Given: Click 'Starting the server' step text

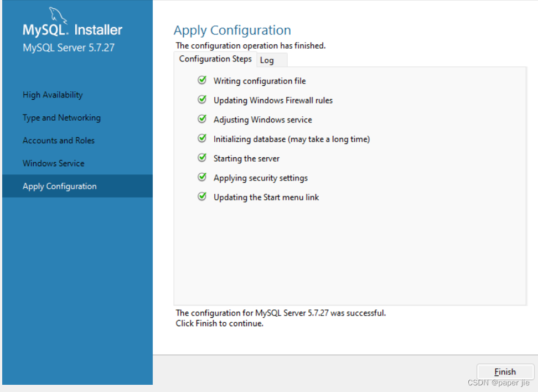Looking at the screenshot, I should coord(246,158).
